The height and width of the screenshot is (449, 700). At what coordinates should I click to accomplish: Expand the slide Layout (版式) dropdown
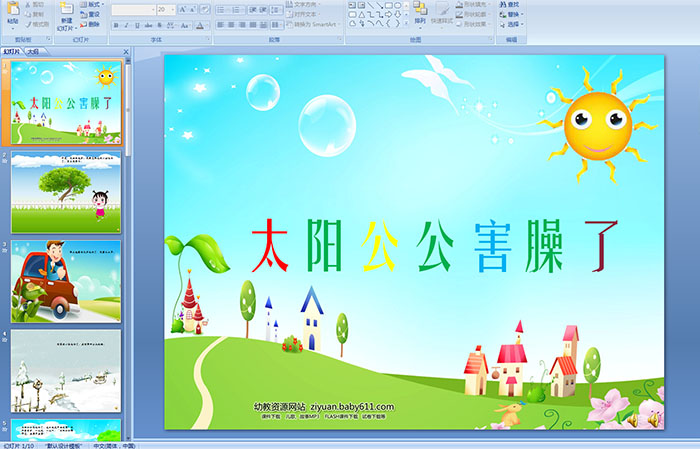90,4
